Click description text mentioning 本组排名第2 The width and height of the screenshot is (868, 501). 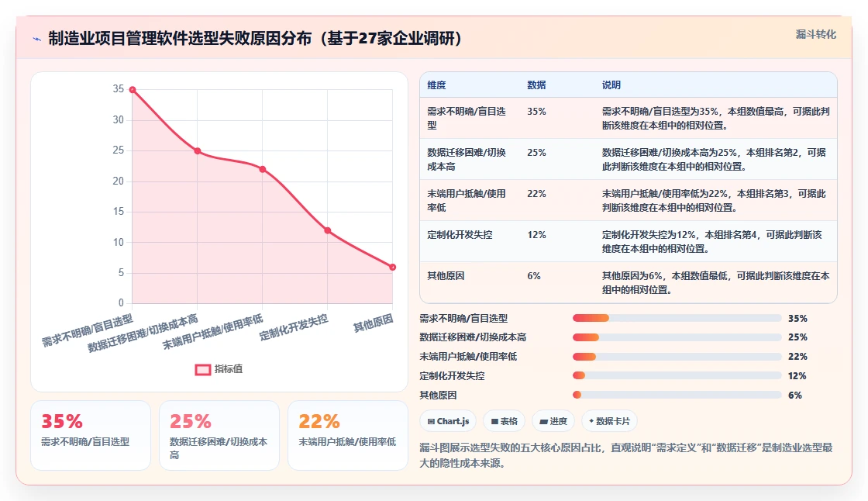pos(714,160)
